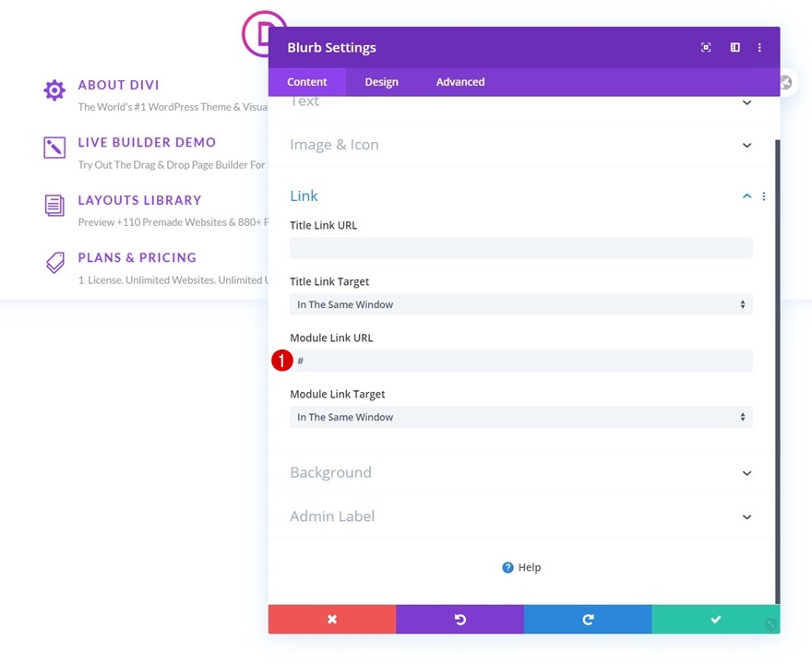Click the Help link
Screen dimensions: 812x664
(521, 567)
